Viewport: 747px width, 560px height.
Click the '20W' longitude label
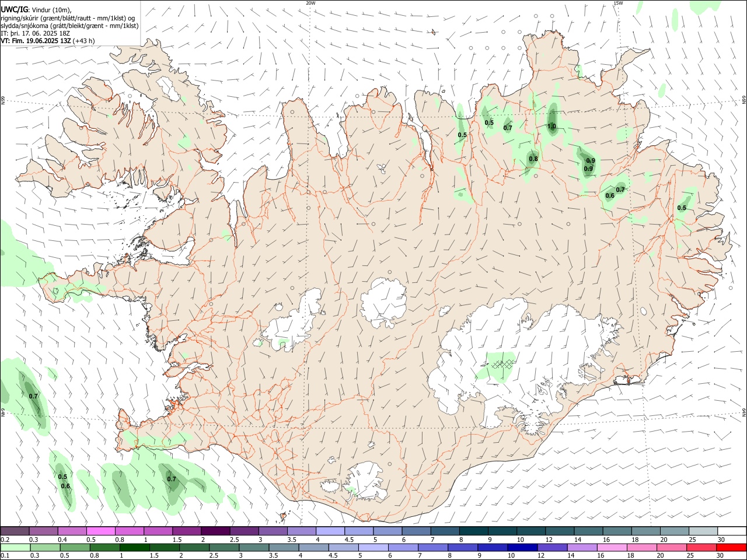click(x=311, y=3)
